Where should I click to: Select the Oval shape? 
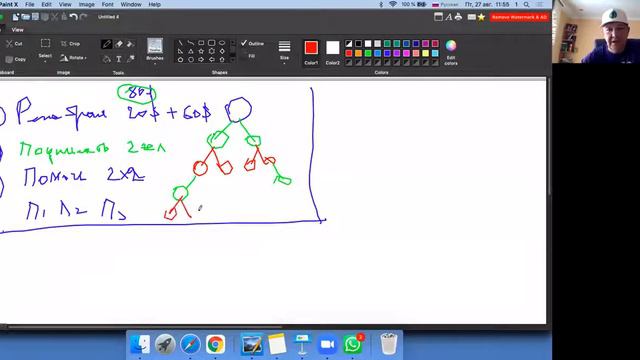[x=222, y=43]
